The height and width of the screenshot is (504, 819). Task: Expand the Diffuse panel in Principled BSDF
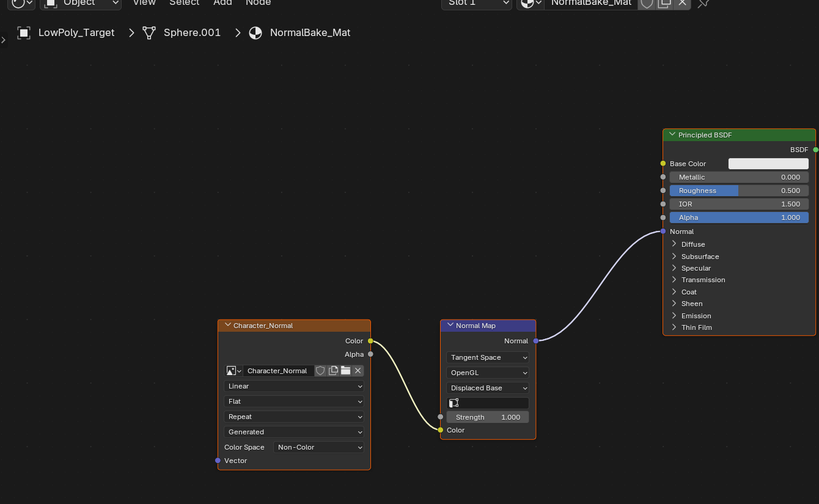tap(674, 244)
